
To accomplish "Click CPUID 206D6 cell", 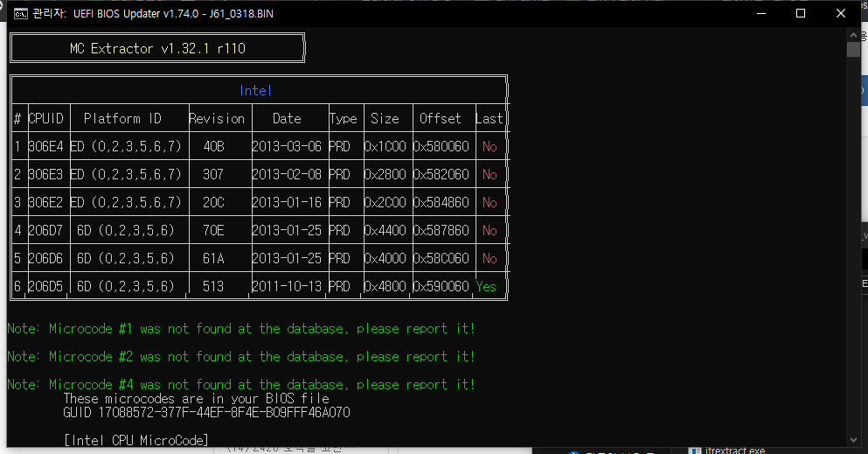I will coord(46,259).
